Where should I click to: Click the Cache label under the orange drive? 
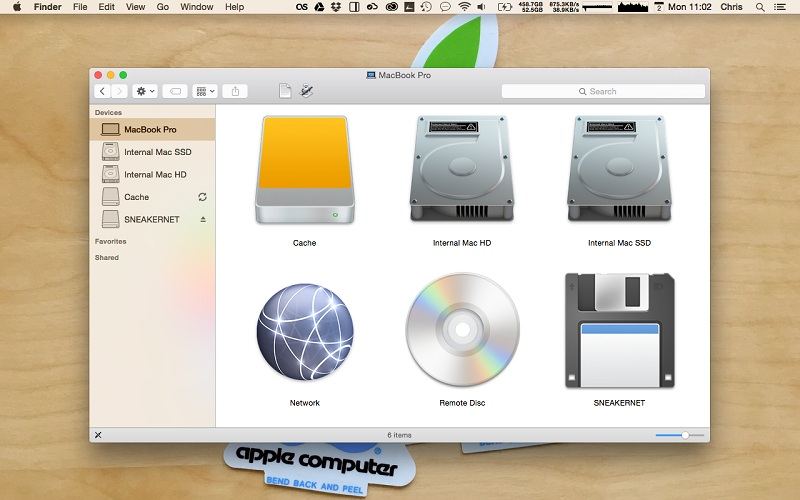(x=305, y=243)
